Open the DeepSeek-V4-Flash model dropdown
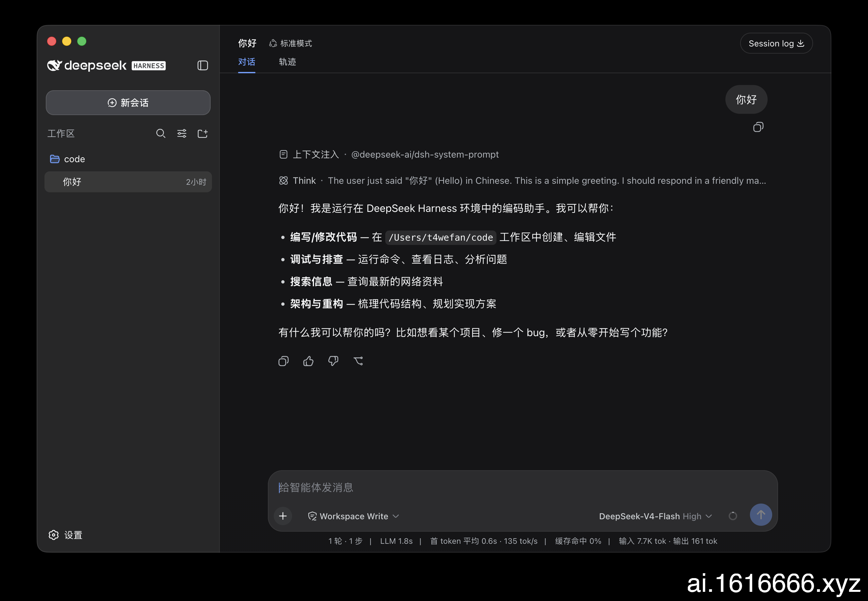 [x=655, y=516]
